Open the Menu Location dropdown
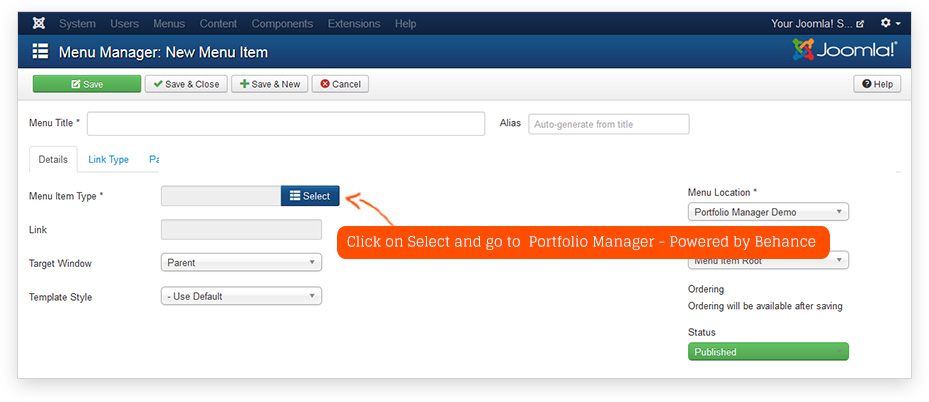 coord(768,212)
